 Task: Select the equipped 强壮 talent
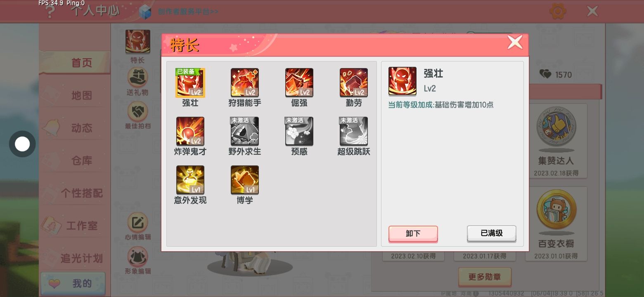(x=190, y=82)
